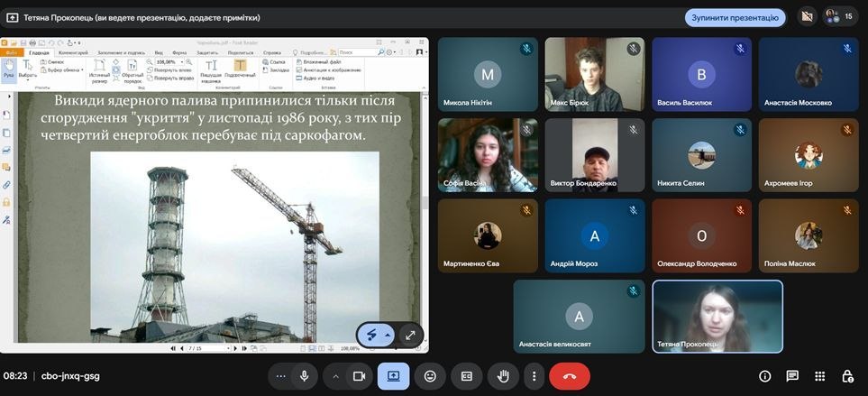This screenshot has height=396, width=868.
Task: Open the participants list showing 15
Action: [x=838, y=16]
